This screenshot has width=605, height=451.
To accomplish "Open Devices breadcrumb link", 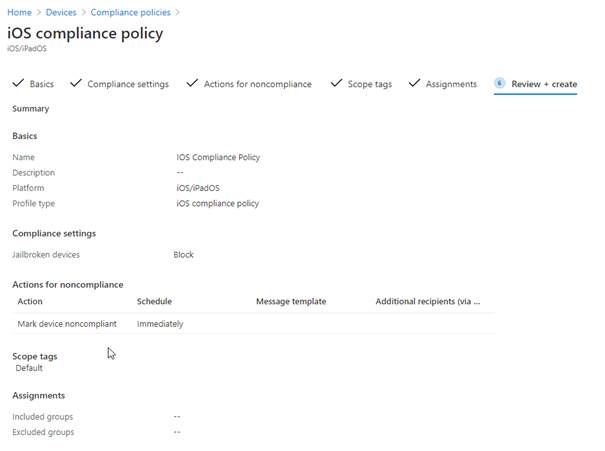I will tap(60, 13).
